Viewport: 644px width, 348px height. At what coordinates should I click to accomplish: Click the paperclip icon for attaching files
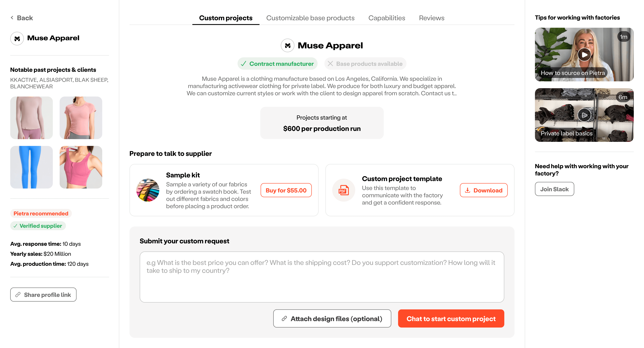tap(284, 318)
